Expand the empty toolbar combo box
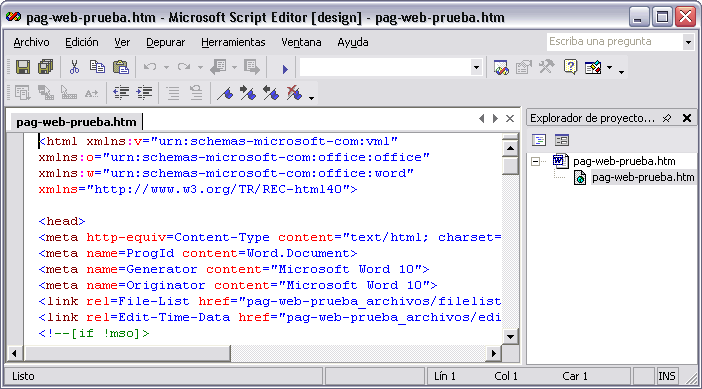 click(476, 68)
